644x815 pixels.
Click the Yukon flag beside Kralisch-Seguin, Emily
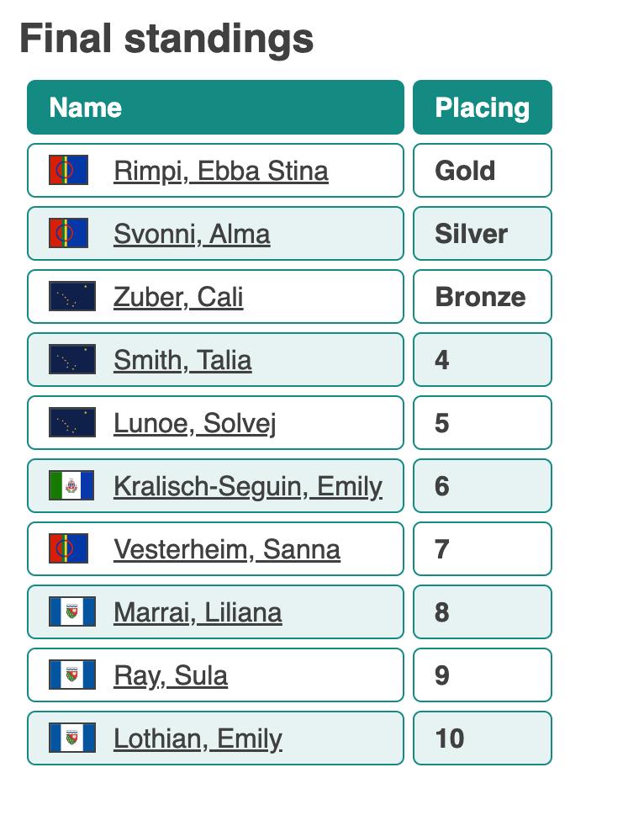[x=72, y=486]
